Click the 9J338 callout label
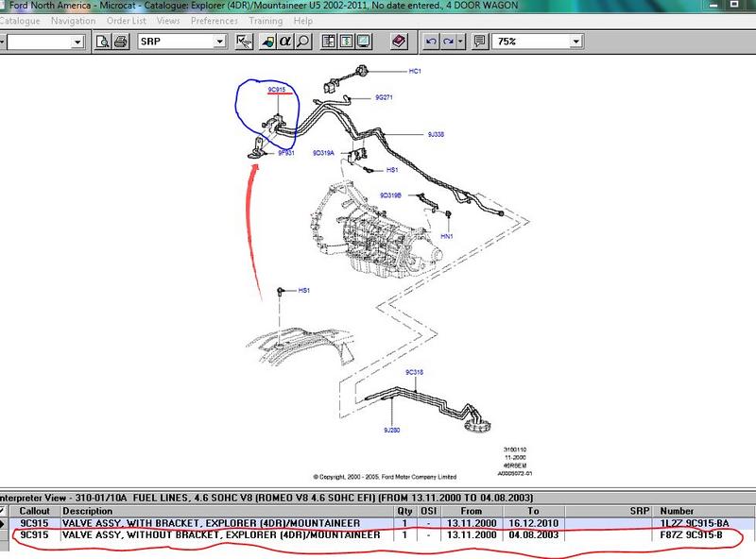The height and width of the screenshot is (559, 756). click(x=436, y=134)
